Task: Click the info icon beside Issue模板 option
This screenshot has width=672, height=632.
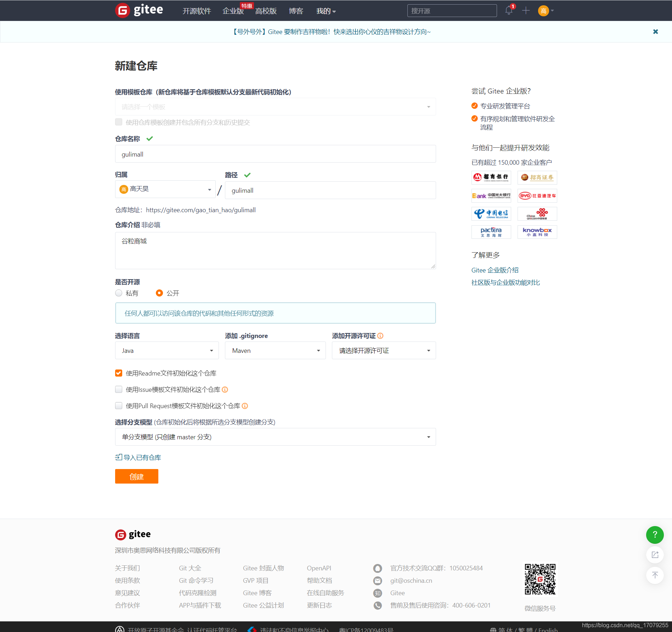Action: pyautogui.click(x=225, y=389)
